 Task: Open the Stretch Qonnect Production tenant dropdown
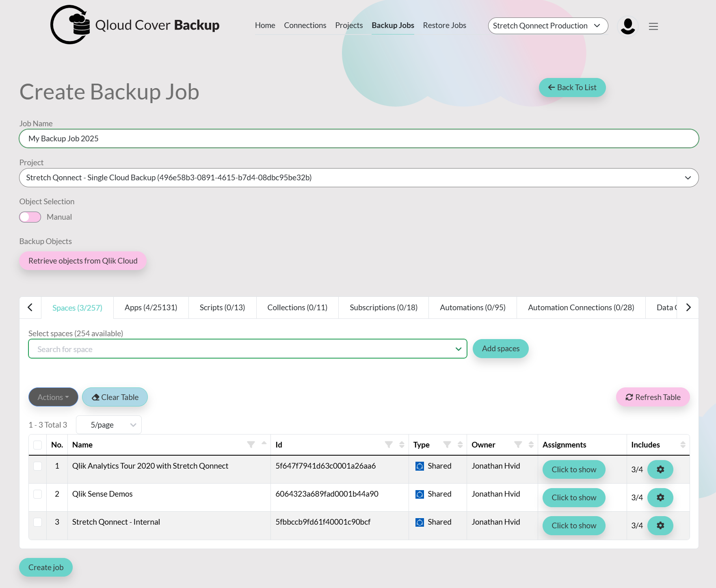pyautogui.click(x=548, y=26)
